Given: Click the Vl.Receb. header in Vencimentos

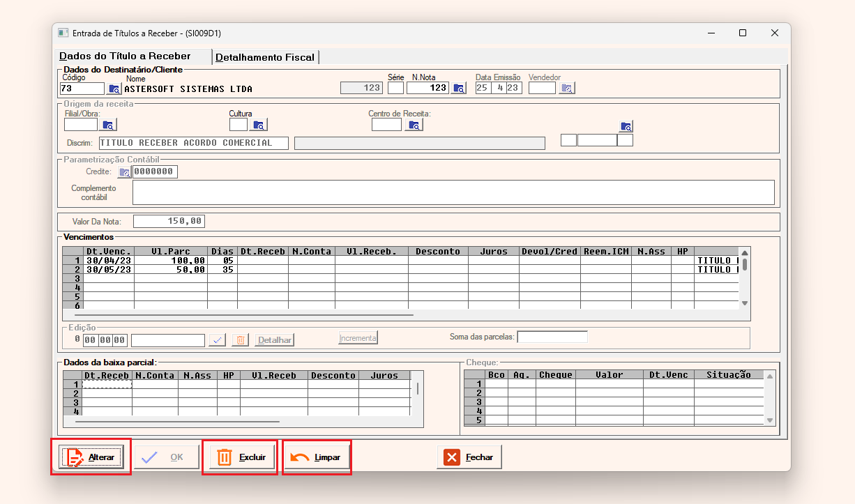Looking at the screenshot, I should tap(372, 251).
